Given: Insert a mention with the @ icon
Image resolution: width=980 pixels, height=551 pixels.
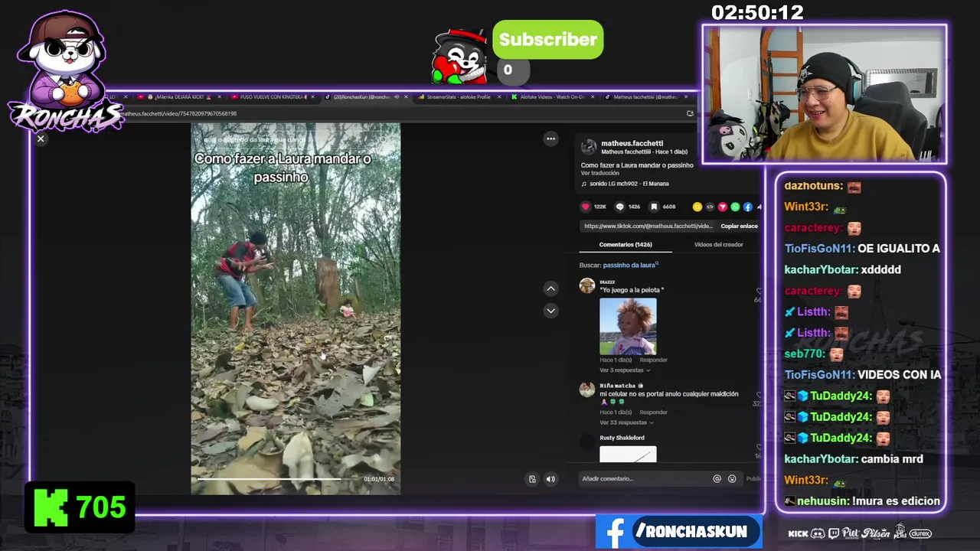Looking at the screenshot, I should coord(717,478).
